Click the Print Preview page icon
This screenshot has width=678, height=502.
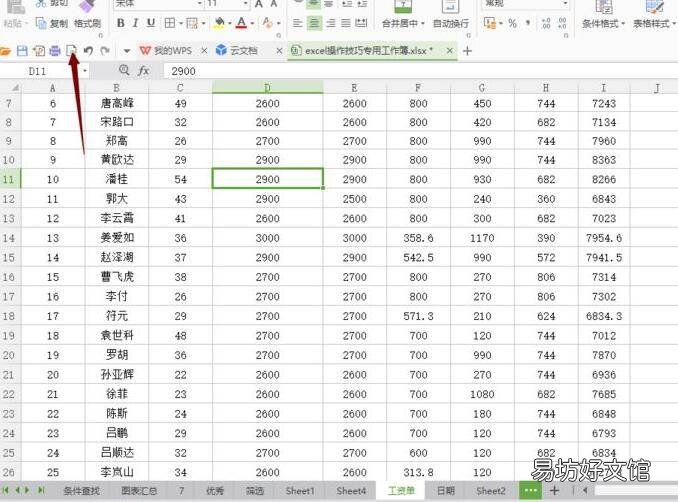71,51
